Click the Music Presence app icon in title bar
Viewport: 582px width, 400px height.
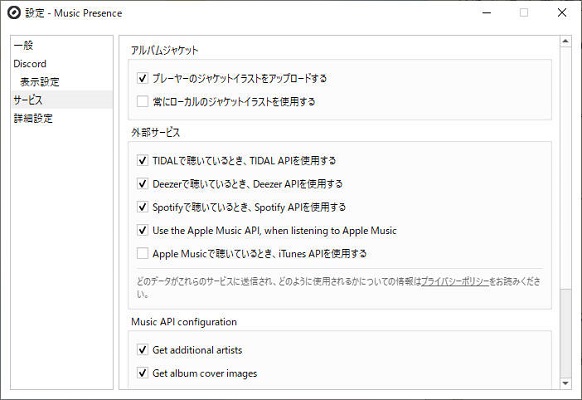coord(14,13)
